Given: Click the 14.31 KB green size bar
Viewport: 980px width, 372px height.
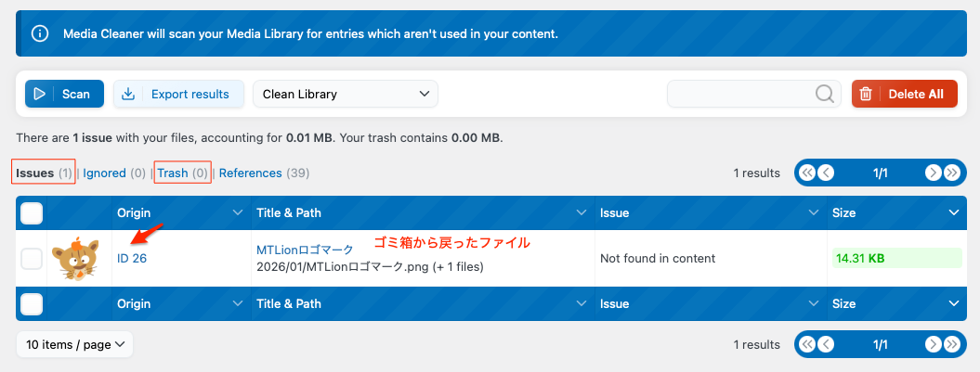Looking at the screenshot, I should (896, 258).
